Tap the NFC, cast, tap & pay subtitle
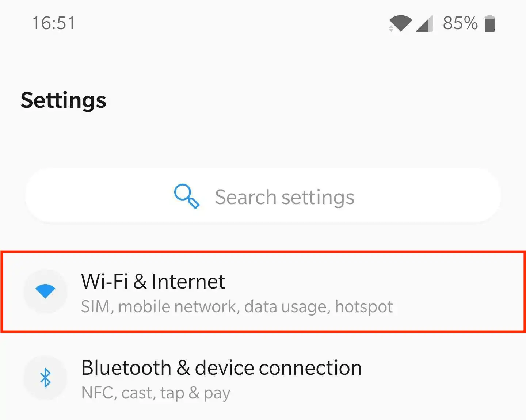 tap(155, 392)
